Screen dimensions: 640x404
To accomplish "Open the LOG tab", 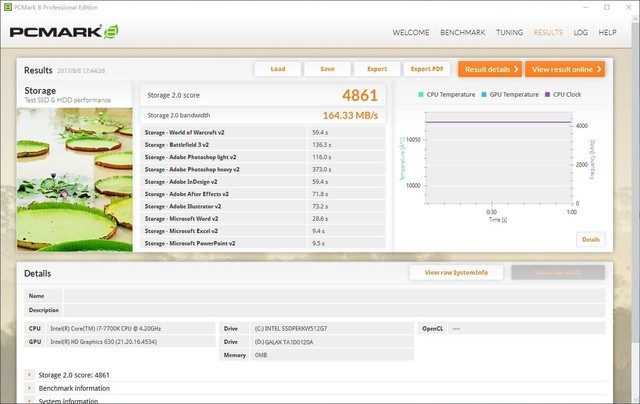I will 580,32.
